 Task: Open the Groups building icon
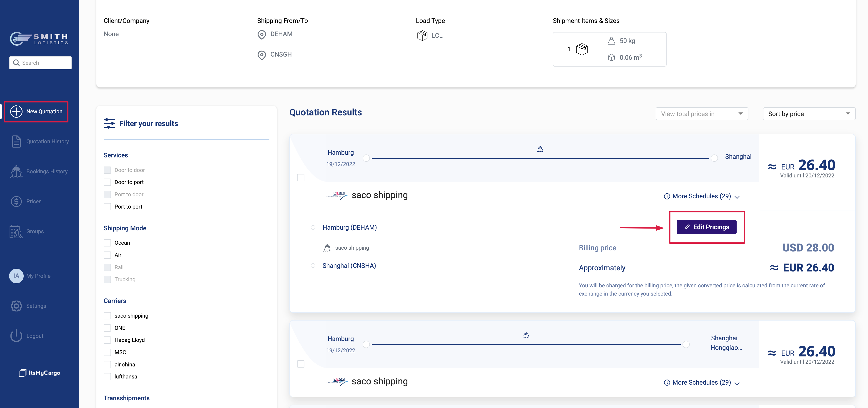[x=16, y=231]
